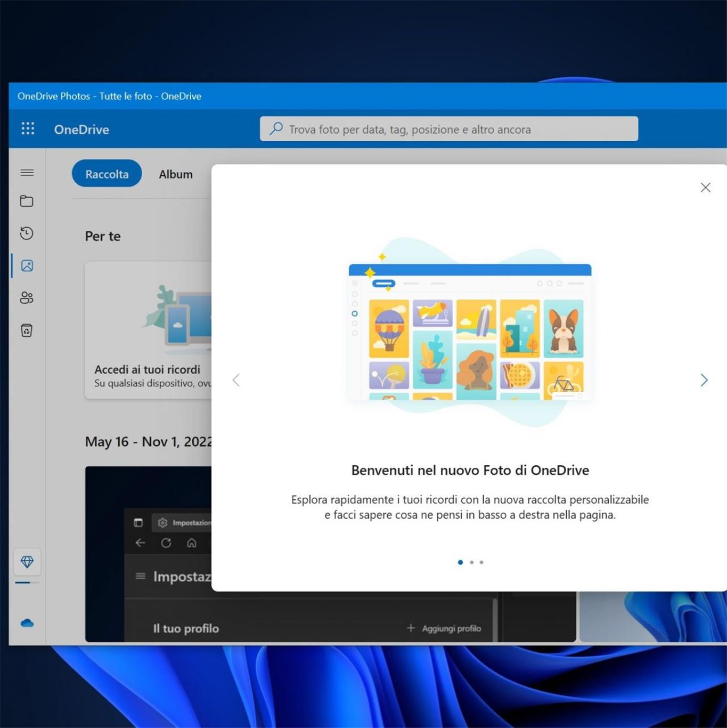
Task: Open My files folder icon in sidebar
Action: coord(27,201)
